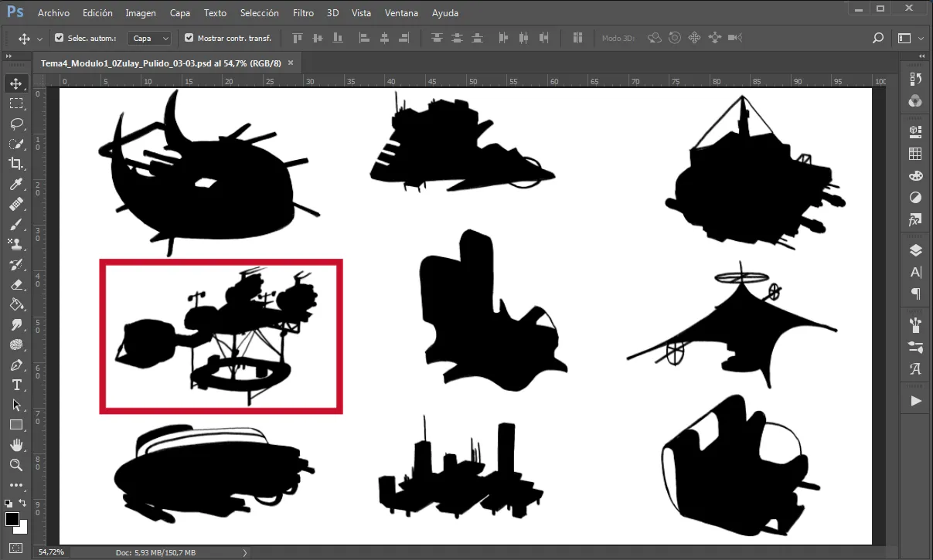This screenshot has width=933, height=560.
Task: Open the Capa menu
Action: click(180, 13)
